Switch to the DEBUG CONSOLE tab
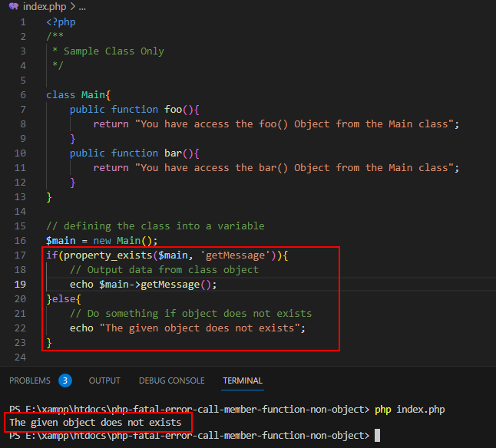Image resolution: width=496 pixels, height=448 pixels. click(172, 380)
